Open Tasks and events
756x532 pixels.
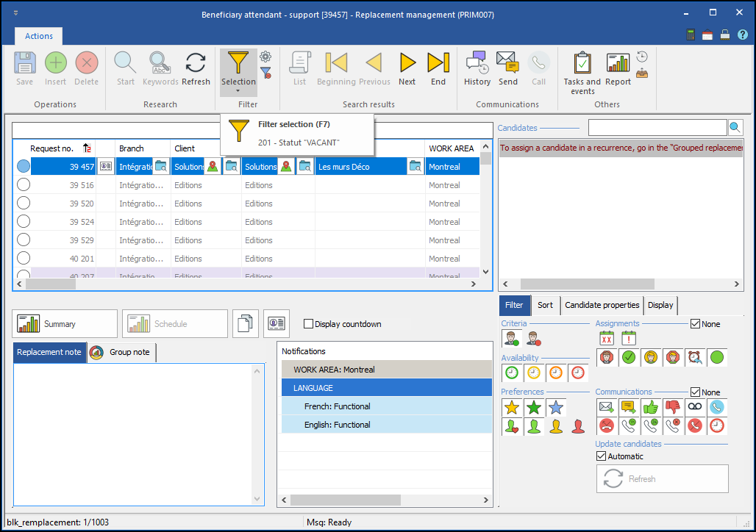tap(582, 73)
